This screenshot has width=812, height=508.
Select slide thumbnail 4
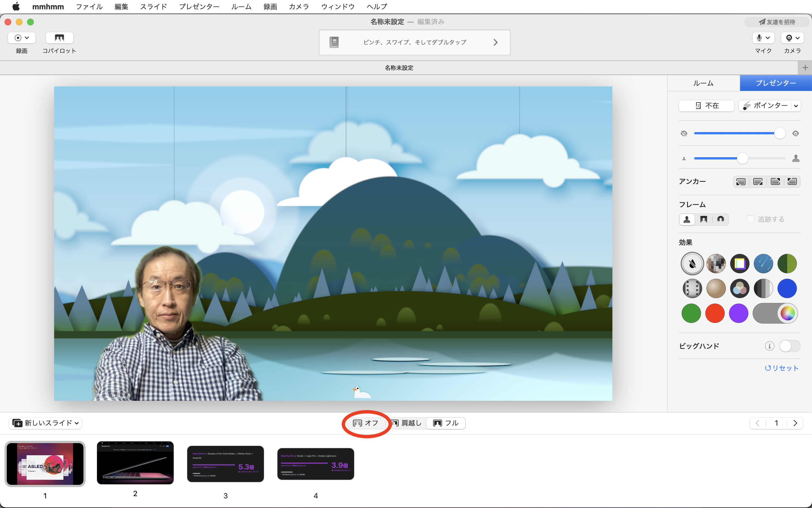point(316,464)
